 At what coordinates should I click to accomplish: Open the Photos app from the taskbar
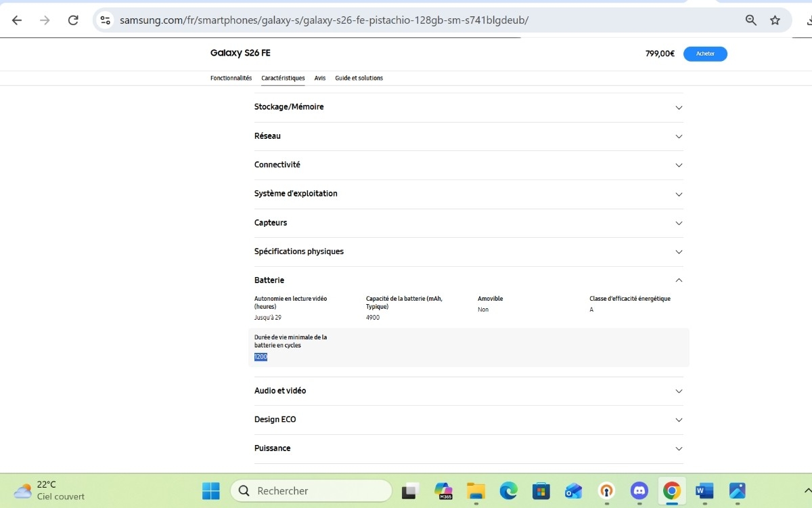737,491
